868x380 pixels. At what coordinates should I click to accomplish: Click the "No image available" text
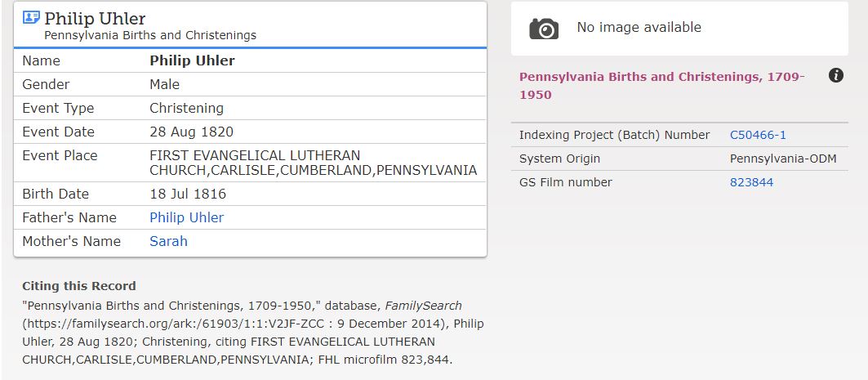point(639,27)
